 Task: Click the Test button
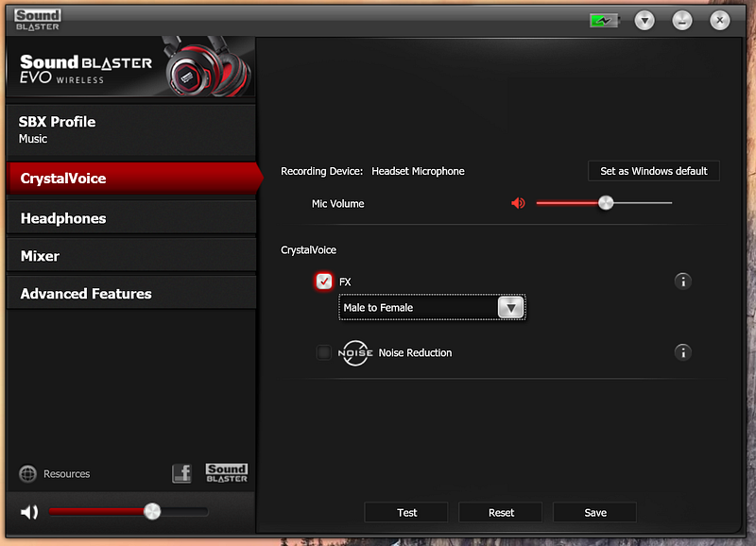click(x=406, y=513)
